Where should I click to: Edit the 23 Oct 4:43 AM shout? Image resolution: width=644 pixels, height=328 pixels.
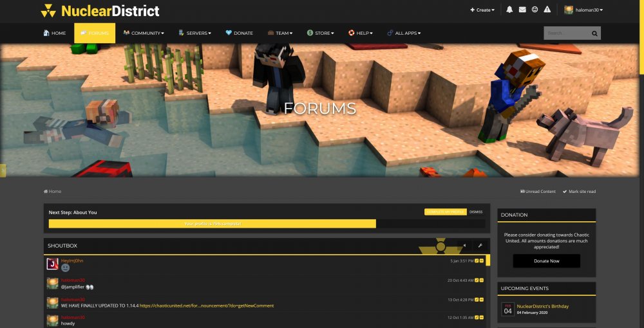[477, 280]
